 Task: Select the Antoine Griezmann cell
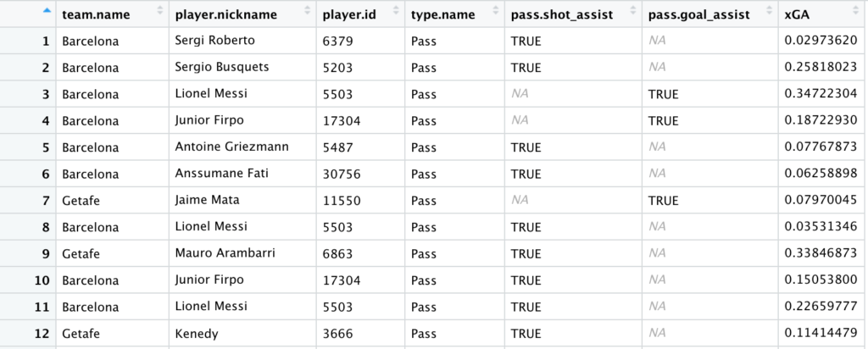pyautogui.click(x=242, y=147)
